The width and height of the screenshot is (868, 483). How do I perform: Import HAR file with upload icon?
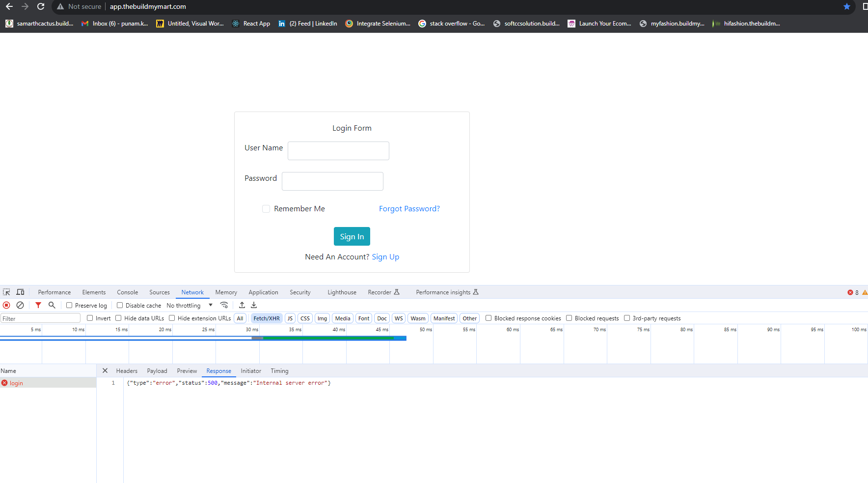[x=242, y=305]
